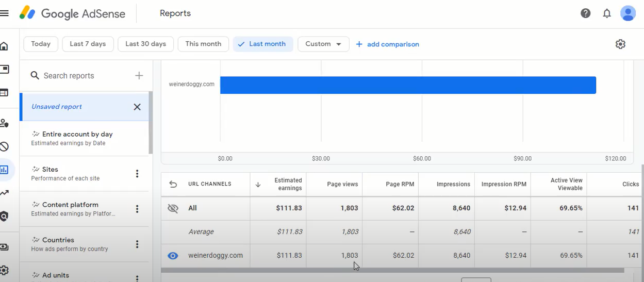Open Blocking controls sidebar icon
Image resolution: width=644 pixels, height=282 pixels.
4,146
